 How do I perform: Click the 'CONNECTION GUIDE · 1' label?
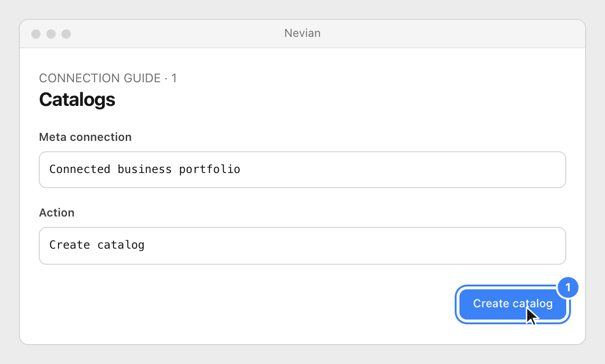[x=108, y=78]
